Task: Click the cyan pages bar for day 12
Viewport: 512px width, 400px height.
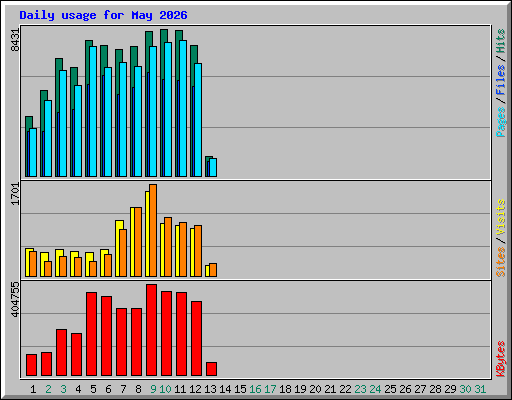Action: tap(198, 120)
